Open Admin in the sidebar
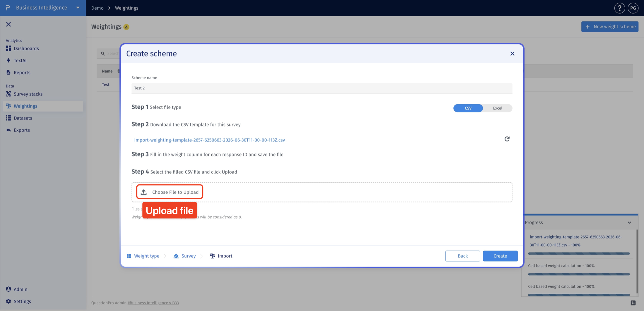This screenshot has width=644, height=311. pyautogui.click(x=20, y=289)
